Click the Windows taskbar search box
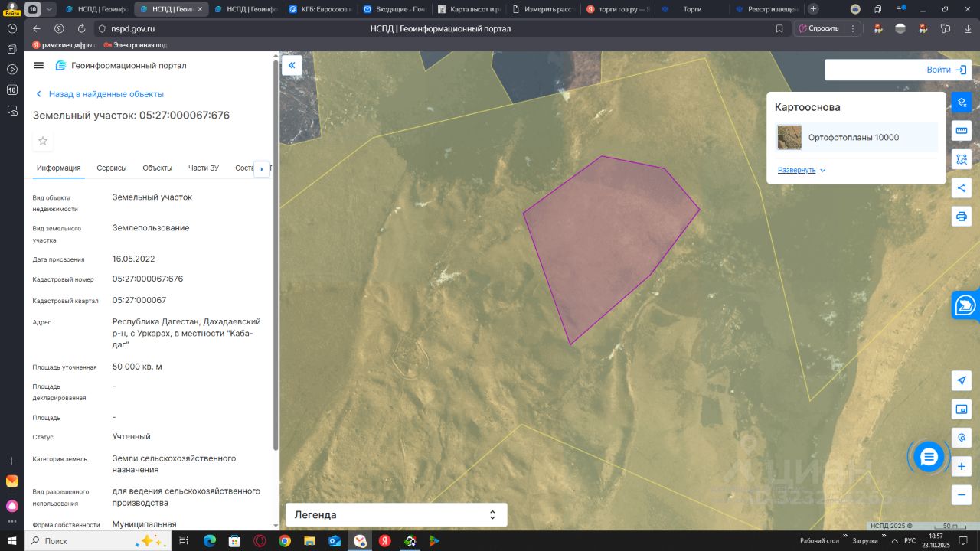980x551 pixels. 100,541
